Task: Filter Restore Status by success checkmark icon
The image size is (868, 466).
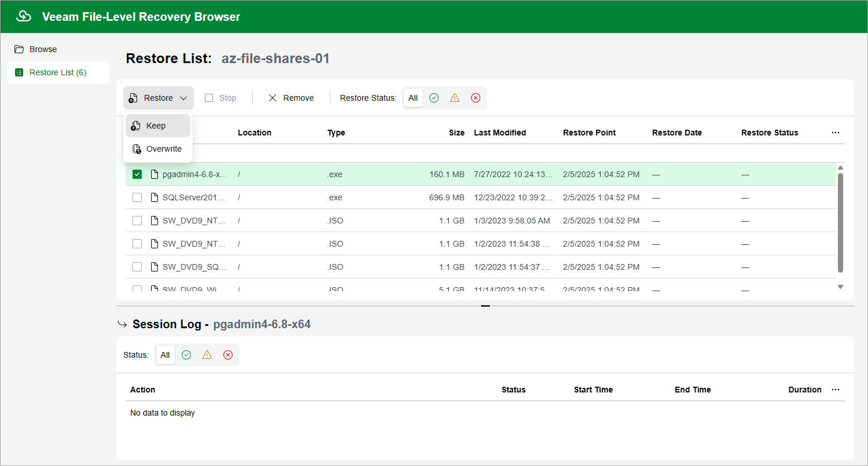Action: pos(434,98)
